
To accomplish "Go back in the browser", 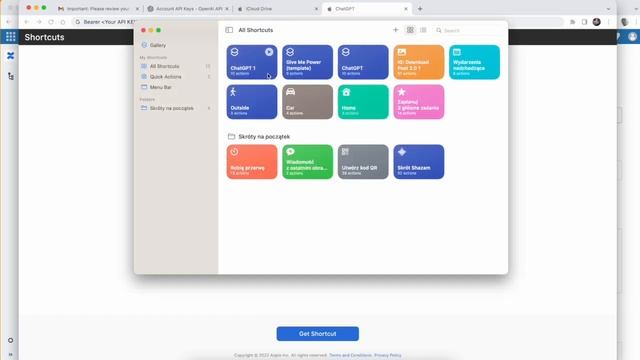I will point(27,22).
